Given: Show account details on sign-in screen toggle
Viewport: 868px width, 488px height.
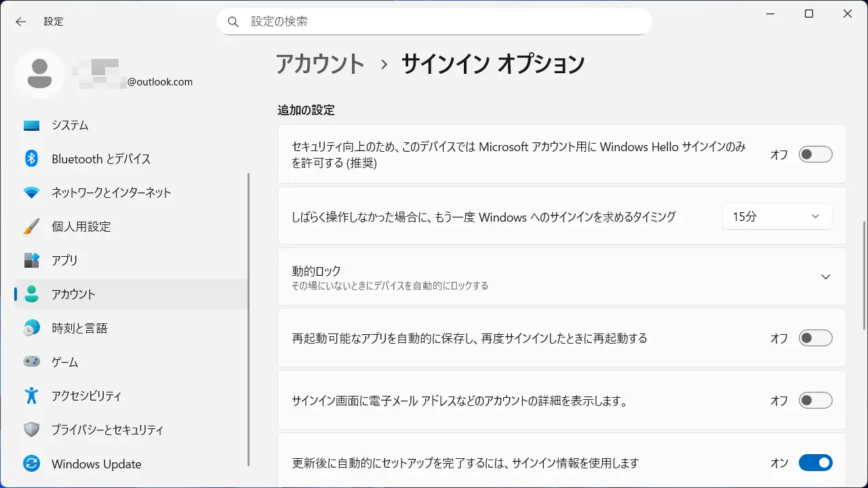Looking at the screenshot, I should (x=815, y=401).
